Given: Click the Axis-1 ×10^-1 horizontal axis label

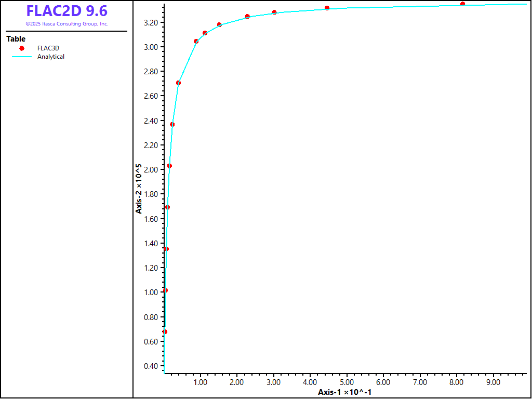Looking at the screenshot, I should pos(344,392).
